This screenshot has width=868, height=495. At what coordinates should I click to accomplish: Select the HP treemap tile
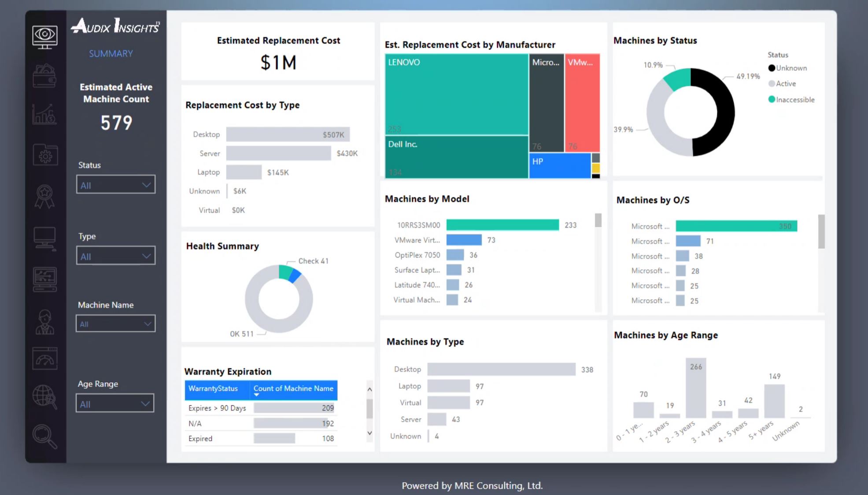tap(560, 165)
